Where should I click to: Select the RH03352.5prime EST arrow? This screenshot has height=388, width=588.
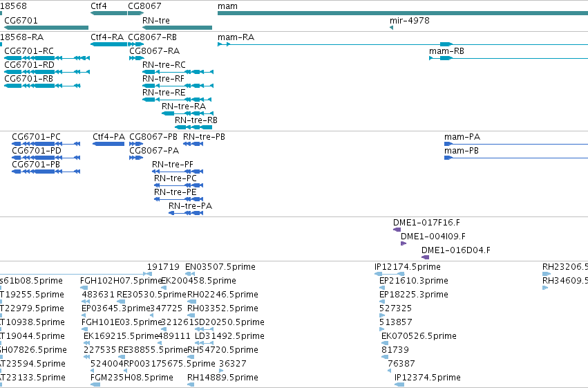tap(191, 315)
